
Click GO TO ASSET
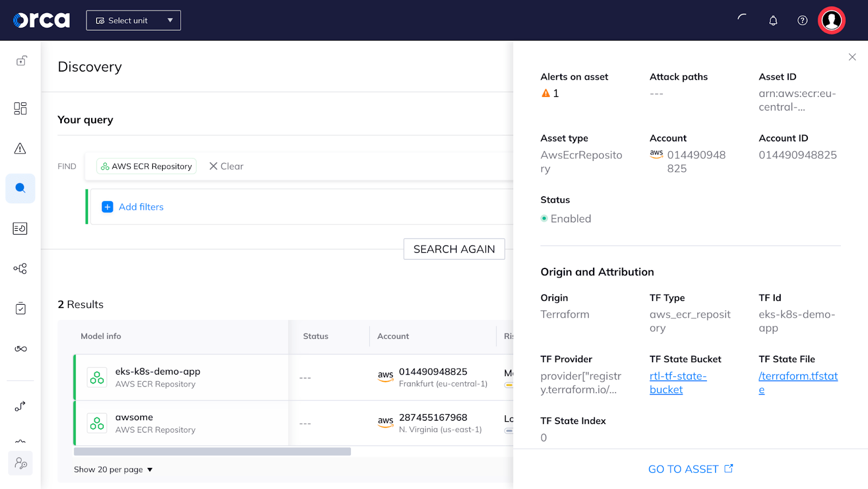click(690, 468)
